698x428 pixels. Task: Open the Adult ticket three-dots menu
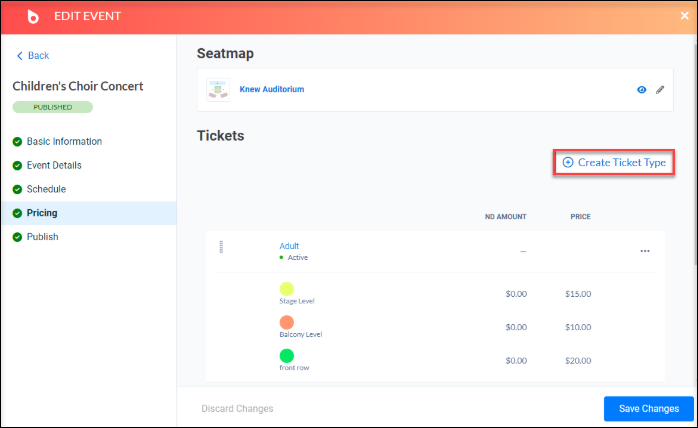pyautogui.click(x=645, y=251)
